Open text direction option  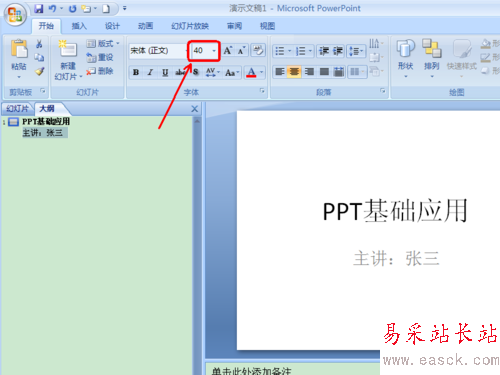[x=377, y=44]
